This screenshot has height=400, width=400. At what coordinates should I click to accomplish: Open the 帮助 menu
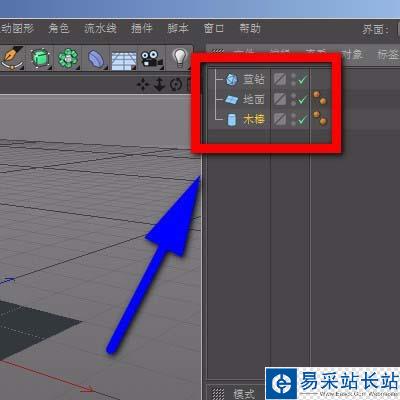[250, 29]
